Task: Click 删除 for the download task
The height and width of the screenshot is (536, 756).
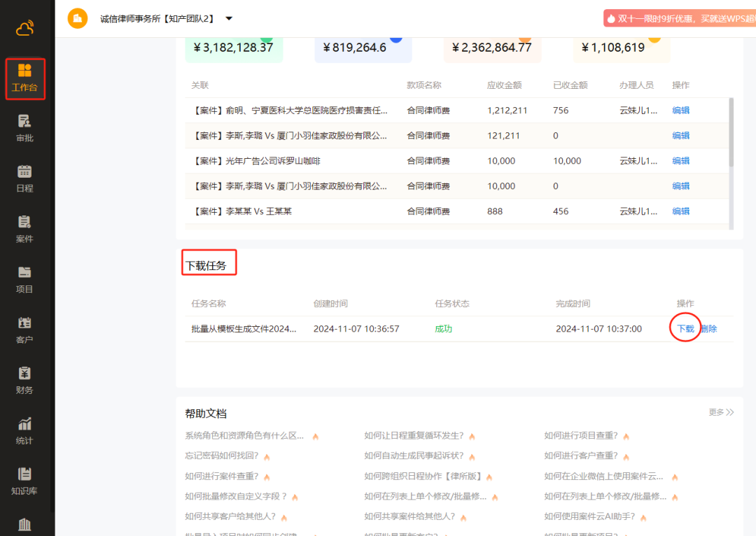Action: 709,329
